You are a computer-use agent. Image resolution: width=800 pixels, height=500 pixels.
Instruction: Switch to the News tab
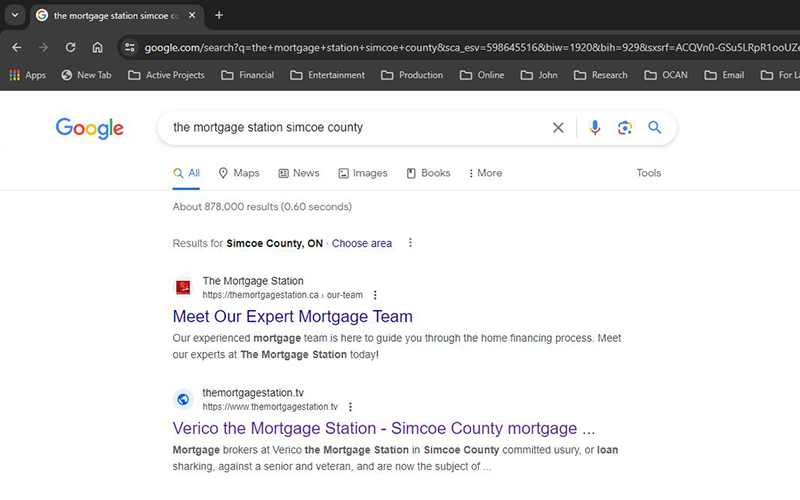click(x=299, y=173)
